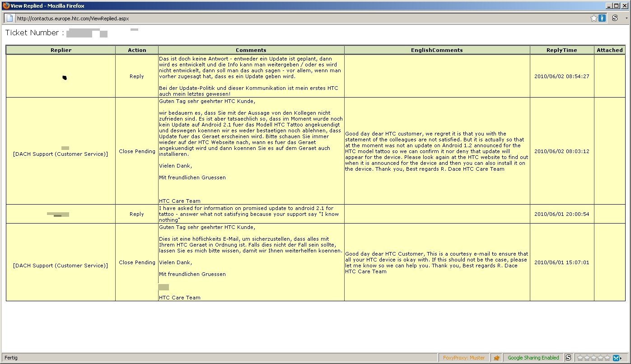Click reply time 2010/06/02 08:54:27
Screen dimensions: 631x364
(561, 76)
